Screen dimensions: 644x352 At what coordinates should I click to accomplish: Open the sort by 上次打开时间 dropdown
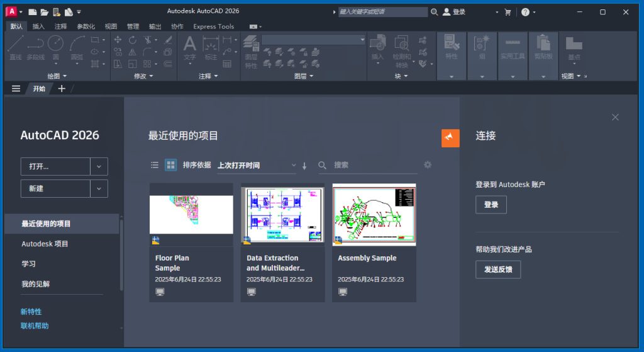click(x=257, y=166)
